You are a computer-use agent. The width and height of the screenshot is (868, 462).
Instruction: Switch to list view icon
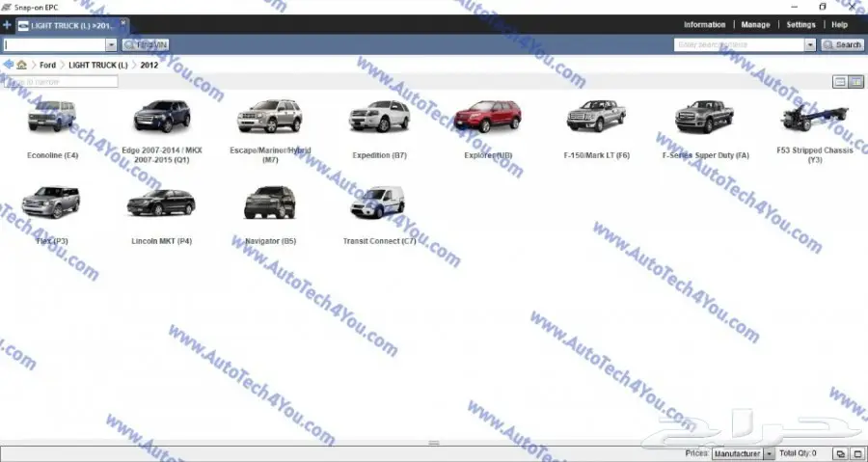click(840, 82)
